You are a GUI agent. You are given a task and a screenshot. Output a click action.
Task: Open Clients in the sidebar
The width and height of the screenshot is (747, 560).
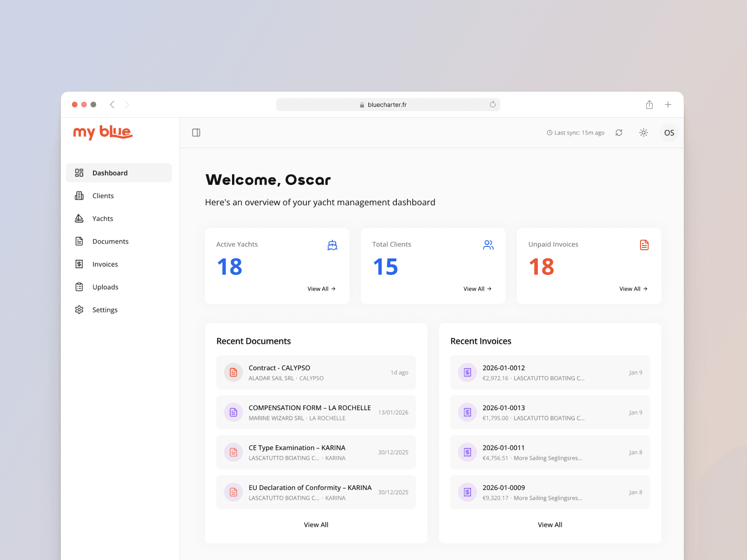point(119,196)
